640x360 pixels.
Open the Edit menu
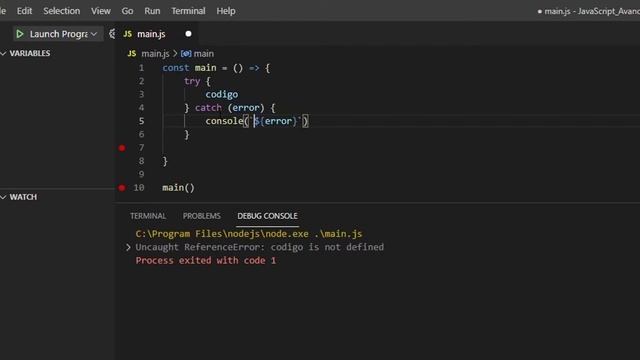click(x=24, y=11)
